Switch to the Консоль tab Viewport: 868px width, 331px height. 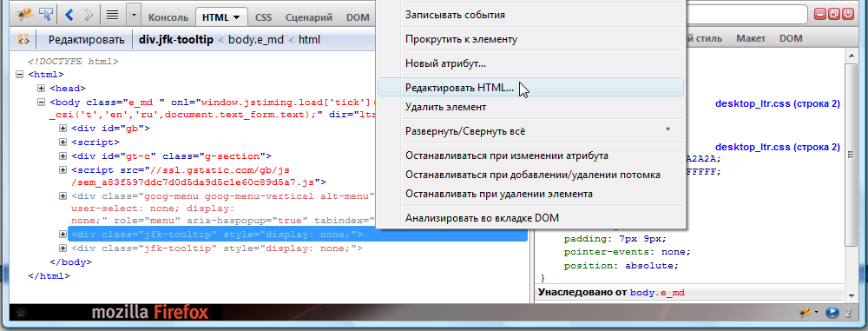(168, 17)
